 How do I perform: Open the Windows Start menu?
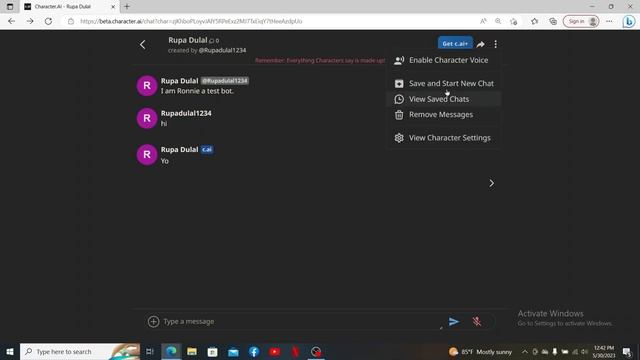point(10,351)
